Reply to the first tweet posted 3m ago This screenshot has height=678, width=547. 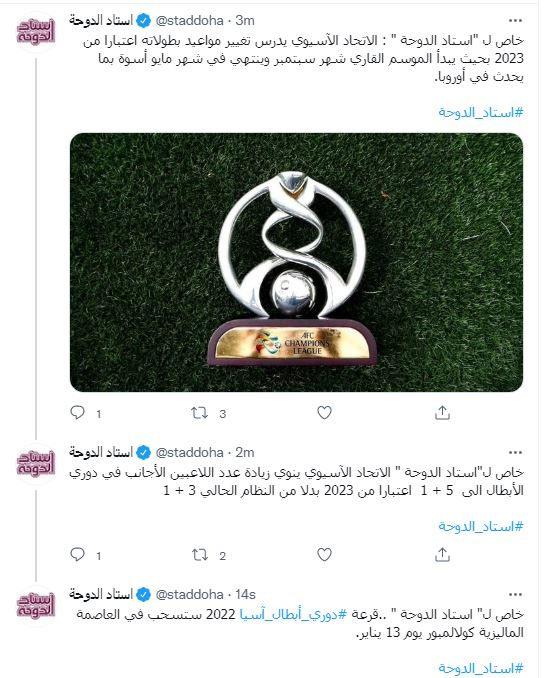click(x=77, y=413)
